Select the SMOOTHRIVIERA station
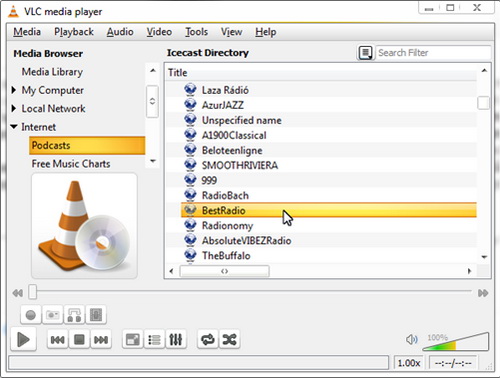 pos(240,165)
